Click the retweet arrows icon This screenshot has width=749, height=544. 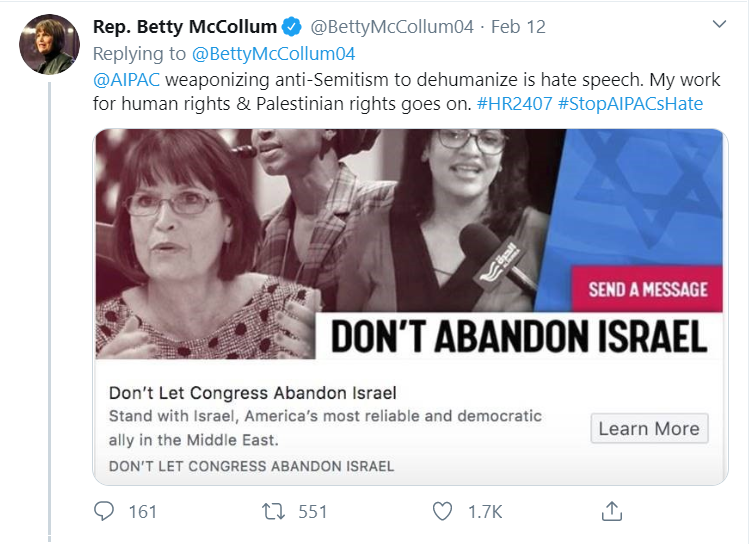[x=274, y=511]
